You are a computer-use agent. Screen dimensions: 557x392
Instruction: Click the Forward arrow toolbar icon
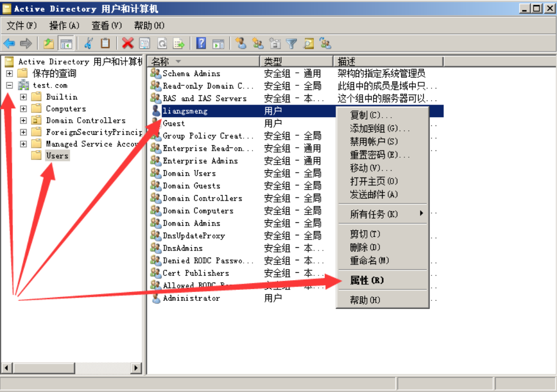point(26,44)
